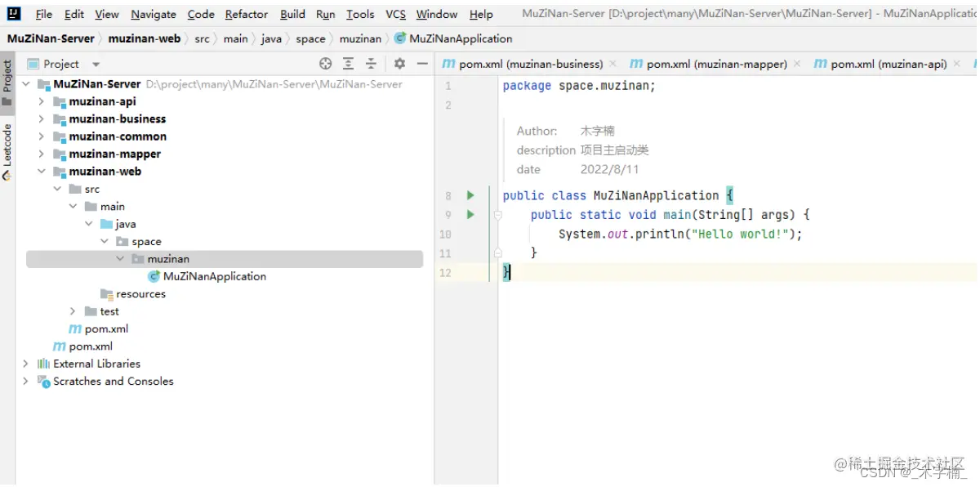This screenshot has height=487, width=980.
Task: Toggle the Project side tool window button
Action: (x=7, y=83)
